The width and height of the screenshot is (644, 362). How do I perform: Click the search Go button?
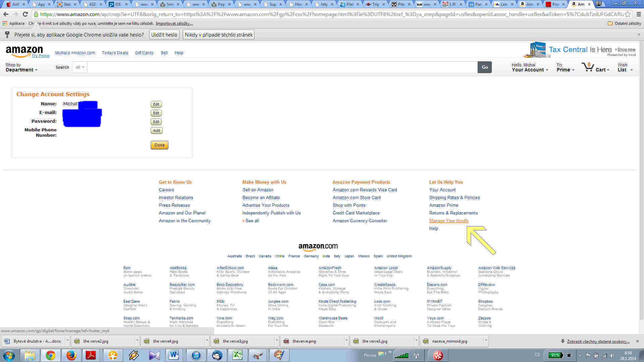coord(485,67)
